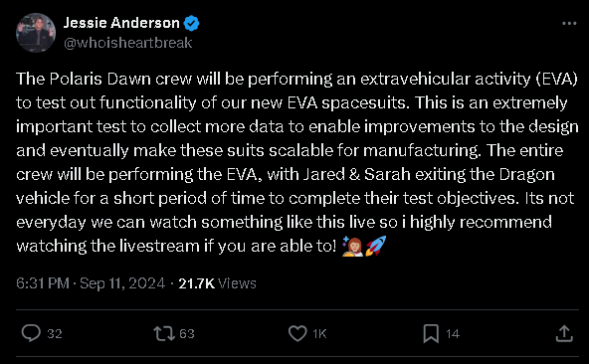Click the Sep 11, 2024 date

tap(122, 283)
